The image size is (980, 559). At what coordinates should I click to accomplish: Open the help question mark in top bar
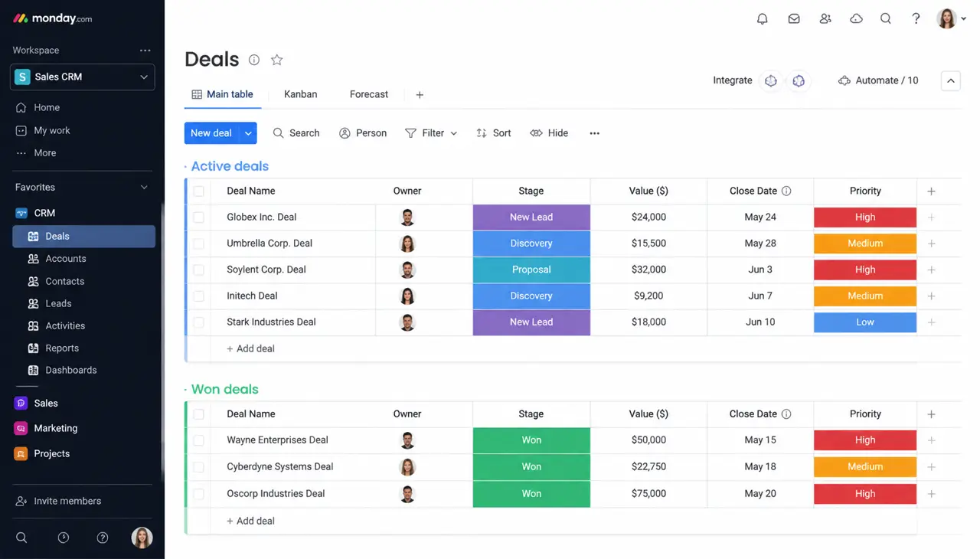pos(916,18)
